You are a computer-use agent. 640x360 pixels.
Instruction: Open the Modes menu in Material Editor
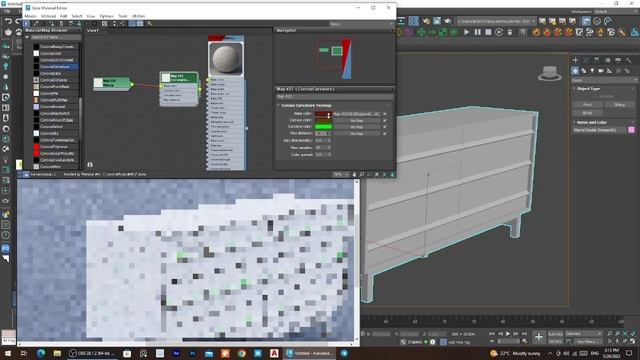pos(31,16)
